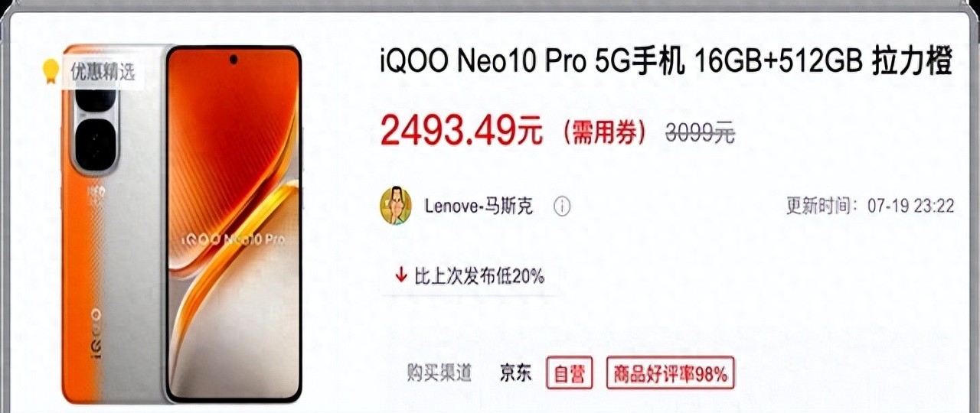Image resolution: width=980 pixels, height=413 pixels.
Task: Open the iQOO Neo10 Pro phone front image
Action: point(233,224)
